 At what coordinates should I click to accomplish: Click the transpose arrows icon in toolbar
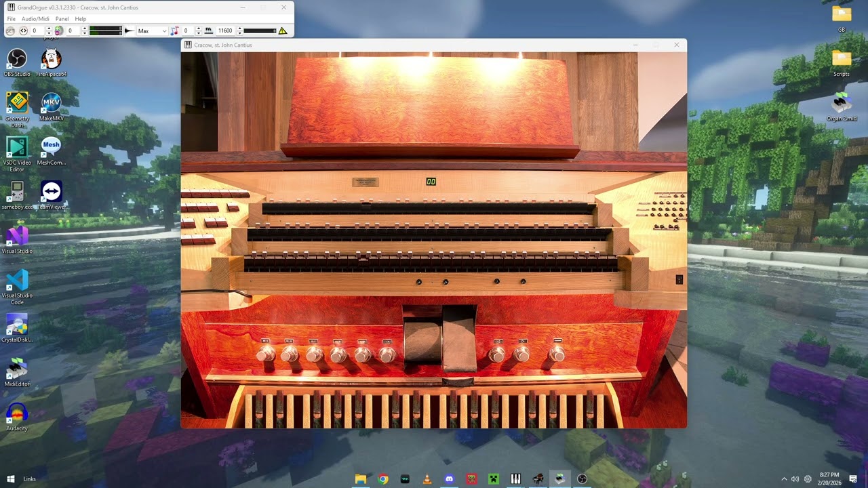23,30
